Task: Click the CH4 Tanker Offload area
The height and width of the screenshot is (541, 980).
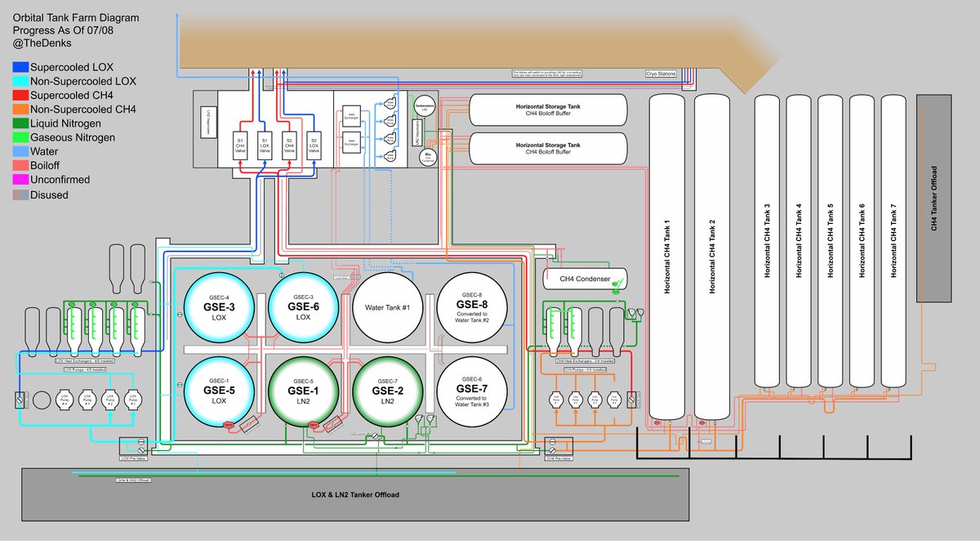Action: click(x=934, y=199)
